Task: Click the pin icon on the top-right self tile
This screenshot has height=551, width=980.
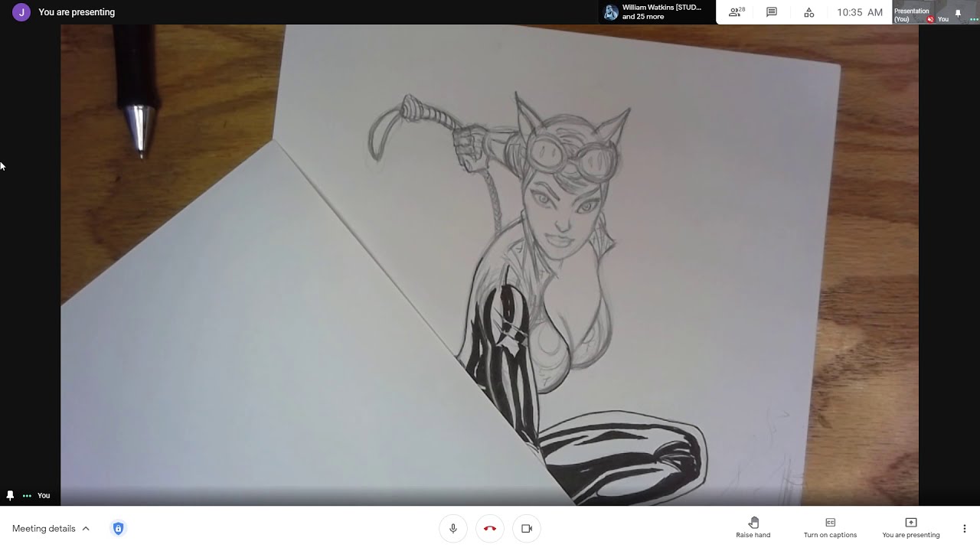Action: click(958, 13)
